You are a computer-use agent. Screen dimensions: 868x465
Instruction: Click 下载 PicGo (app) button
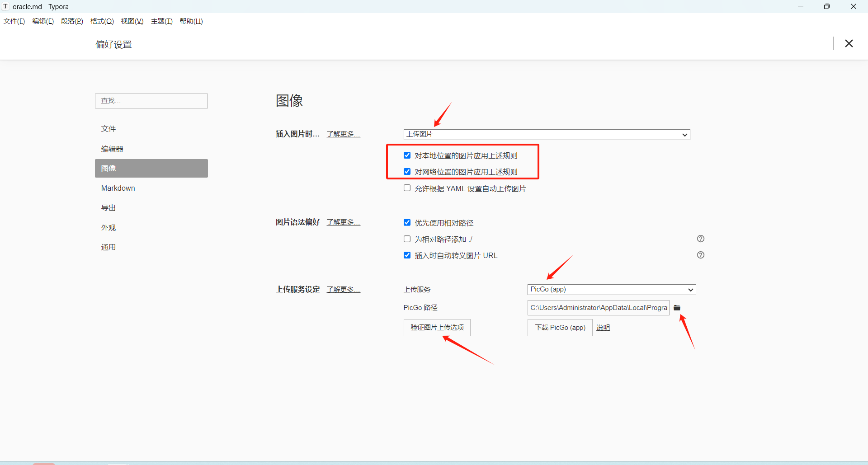tap(560, 328)
